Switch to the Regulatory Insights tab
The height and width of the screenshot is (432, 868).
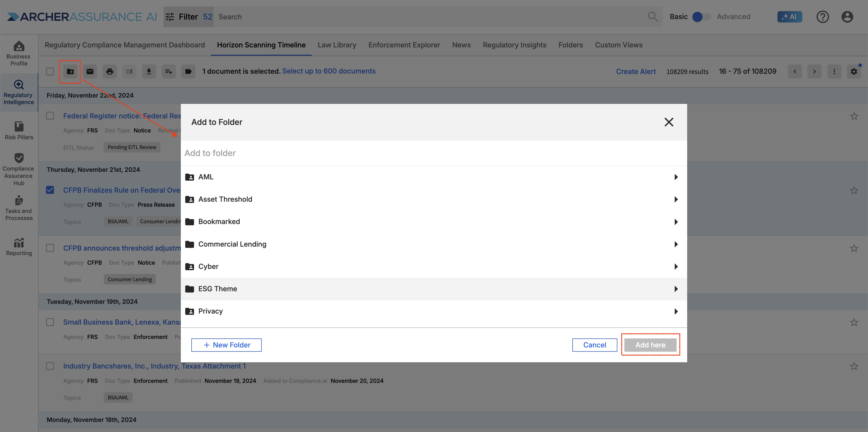[515, 45]
